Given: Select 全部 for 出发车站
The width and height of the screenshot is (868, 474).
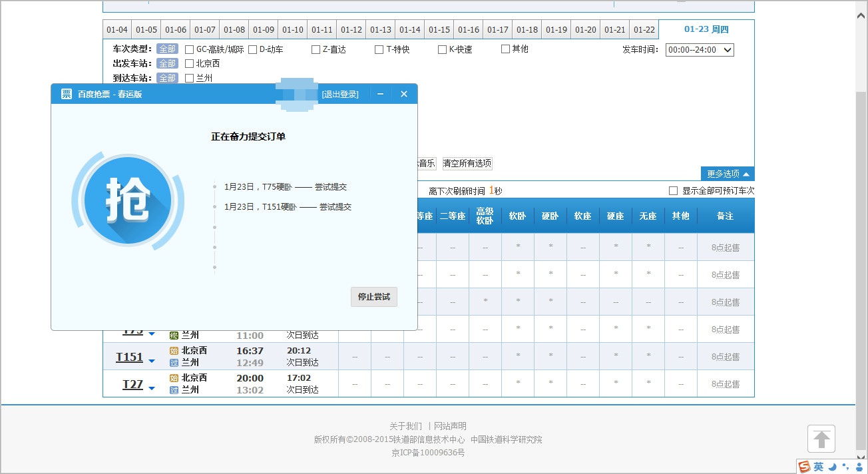Looking at the screenshot, I should click(167, 64).
